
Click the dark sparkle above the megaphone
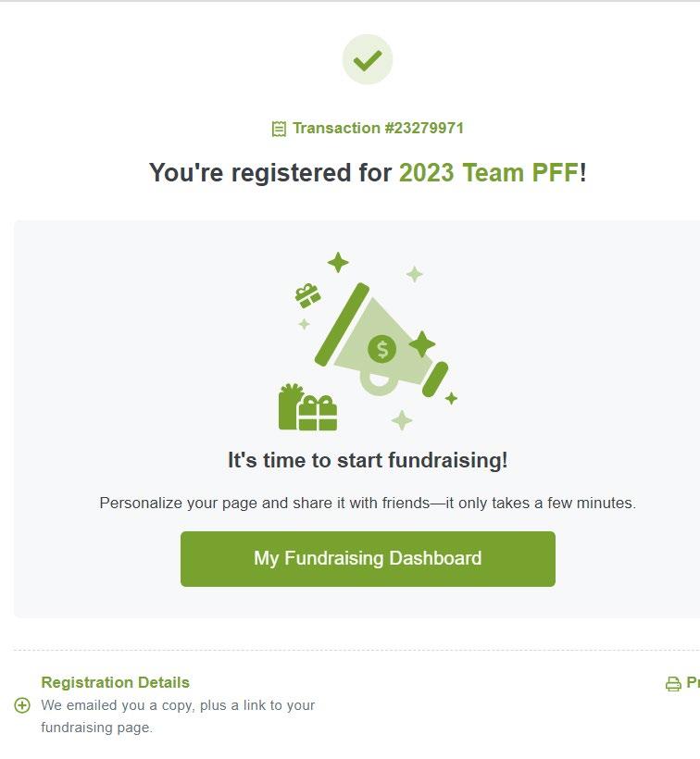338,263
